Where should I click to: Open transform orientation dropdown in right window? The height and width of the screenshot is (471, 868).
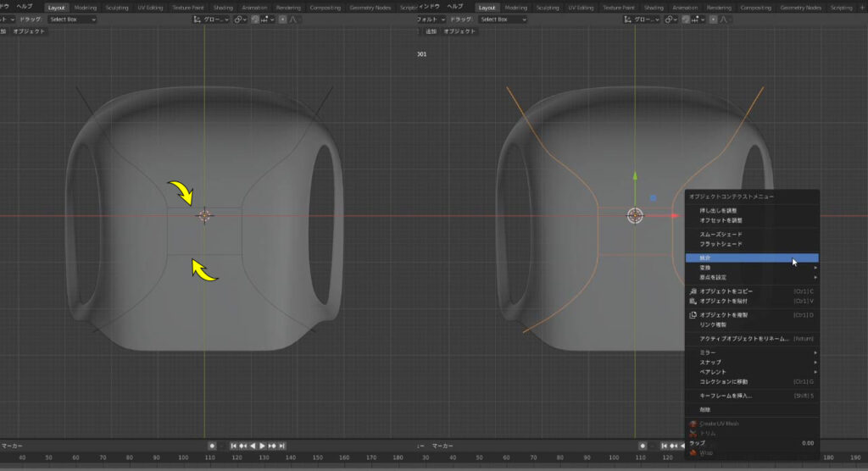[x=642, y=19]
